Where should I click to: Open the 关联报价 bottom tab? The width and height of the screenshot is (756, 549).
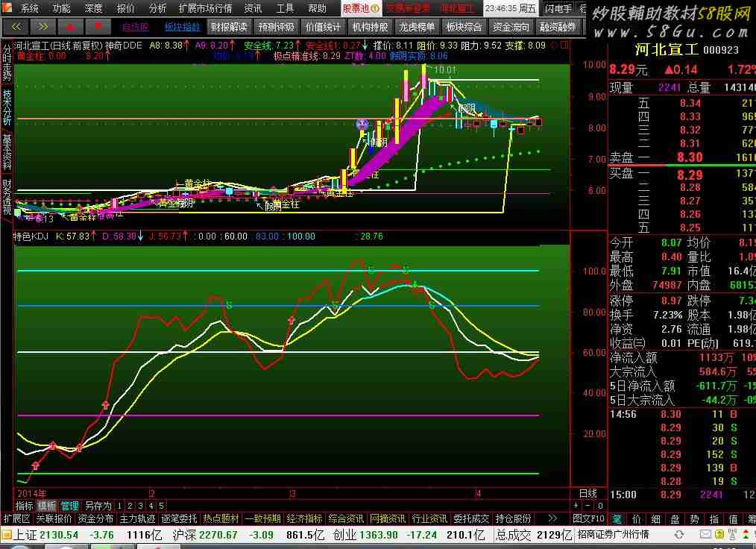pyautogui.click(x=54, y=518)
